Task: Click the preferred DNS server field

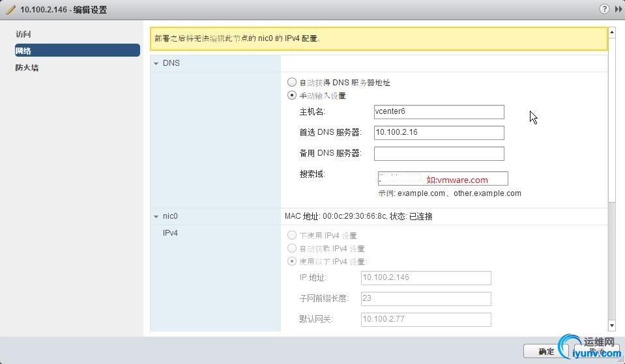Action: pyautogui.click(x=439, y=133)
